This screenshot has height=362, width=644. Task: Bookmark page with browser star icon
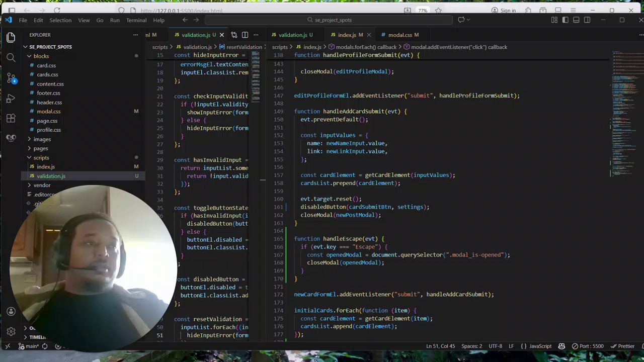(x=438, y=11)
